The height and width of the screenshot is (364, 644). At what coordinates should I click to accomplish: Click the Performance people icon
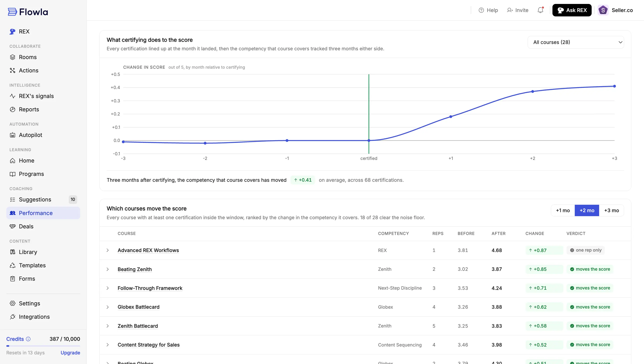pos(12,213)
